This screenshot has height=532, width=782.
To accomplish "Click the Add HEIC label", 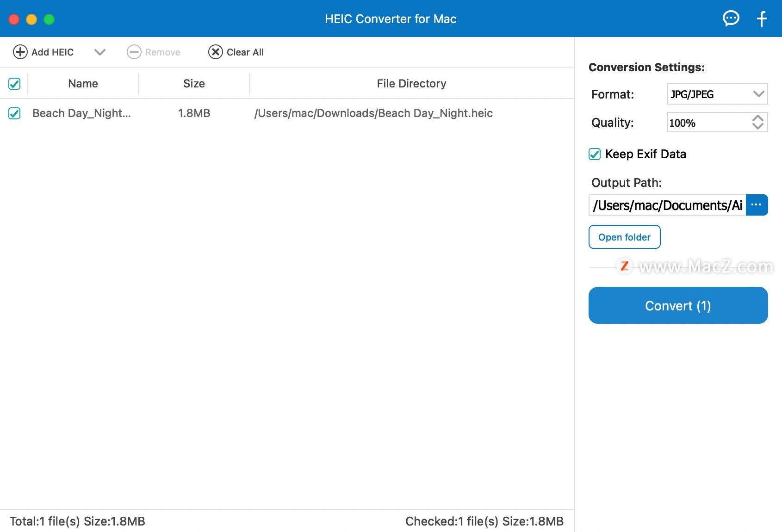I will (x=52, y=52).
